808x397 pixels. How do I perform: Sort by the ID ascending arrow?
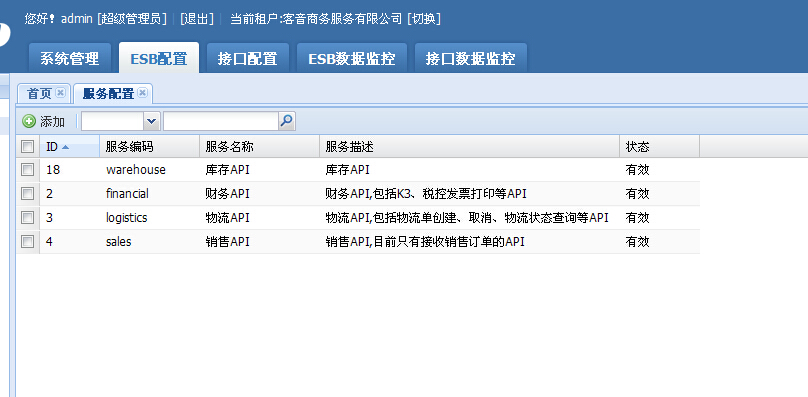tap(65, 147)
